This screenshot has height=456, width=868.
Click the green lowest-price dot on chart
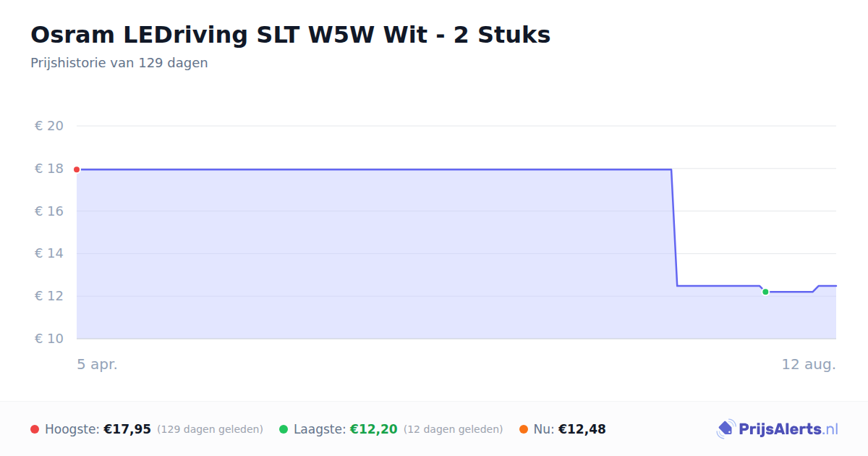[x=765, y=292]
